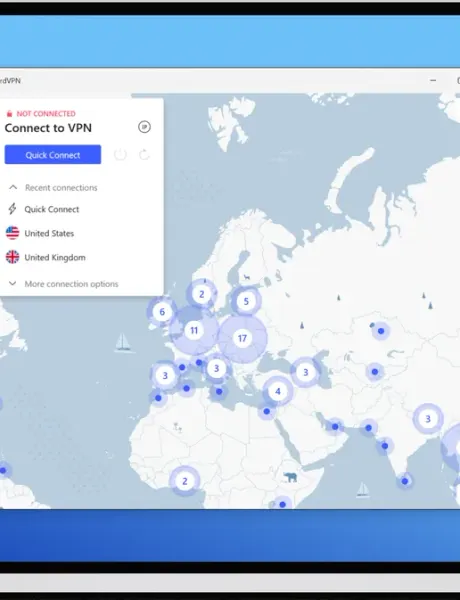Select the server dot in Sri Lanka
This screenshot has width=460, height=600.
[405, 481]
